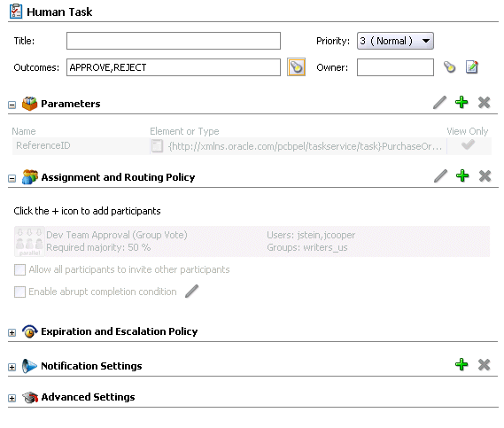Click the Assignment and Routing people icon
The width and height of the screenshot is (504, 428).
point(30,177)
